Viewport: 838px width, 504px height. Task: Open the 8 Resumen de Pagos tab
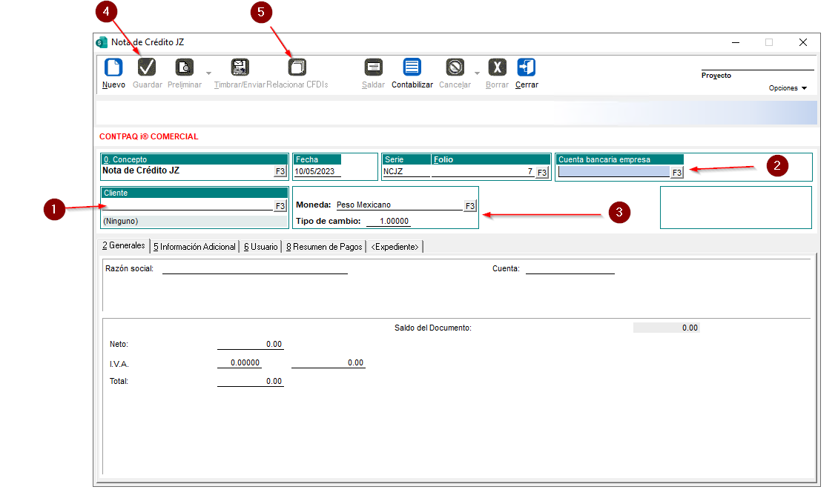tap(324, 247)
